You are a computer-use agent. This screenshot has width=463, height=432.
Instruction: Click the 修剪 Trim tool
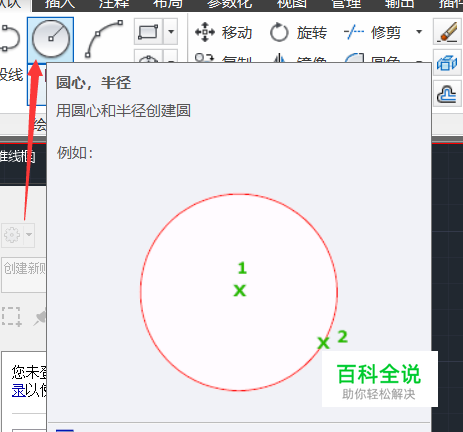click(x=372, y=32)
